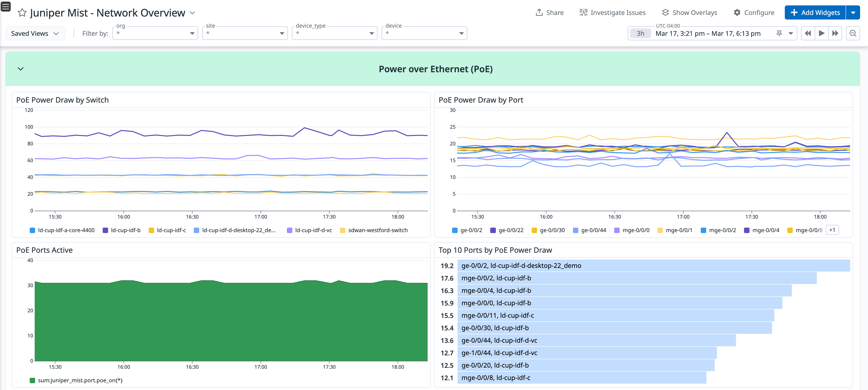Click the Show Overlays icon
This screenshot has width=868, height=390.
[x=665, y=12]
